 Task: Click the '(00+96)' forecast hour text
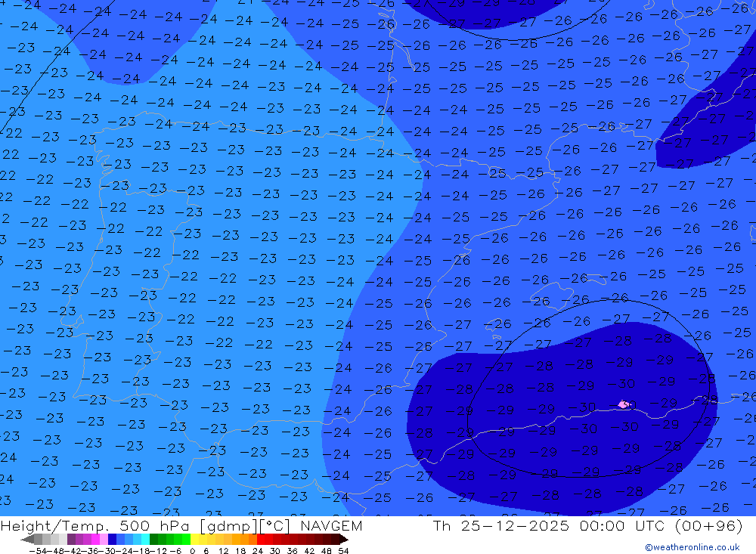(709, 525)
